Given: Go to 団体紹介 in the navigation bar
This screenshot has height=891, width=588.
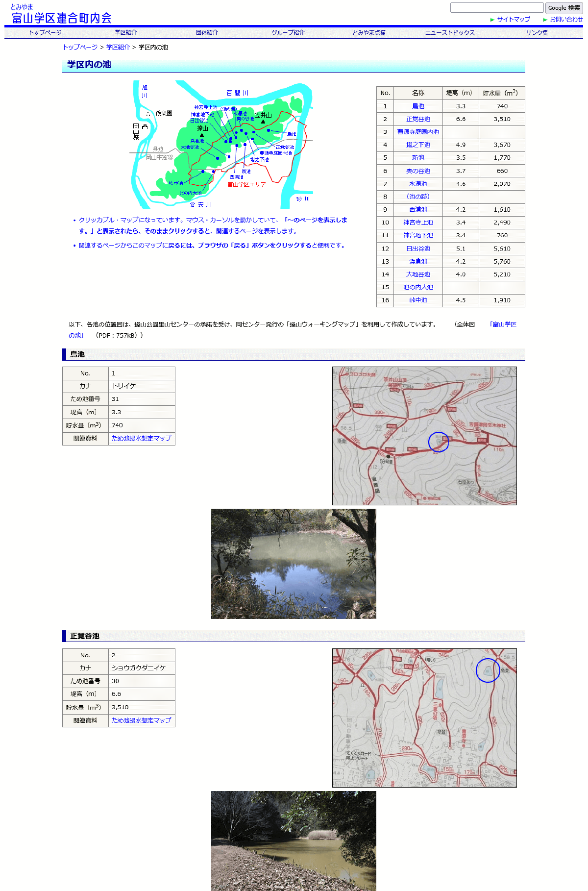Looking at the screenshot, I should pos(207,33).
